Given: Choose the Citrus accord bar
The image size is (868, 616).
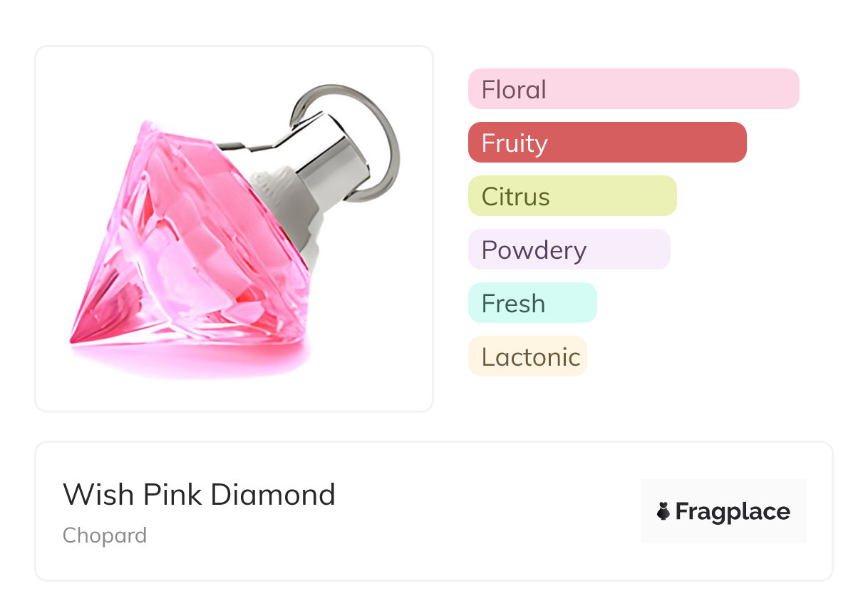Looking at the screenshot, I should tap(572, 196).
